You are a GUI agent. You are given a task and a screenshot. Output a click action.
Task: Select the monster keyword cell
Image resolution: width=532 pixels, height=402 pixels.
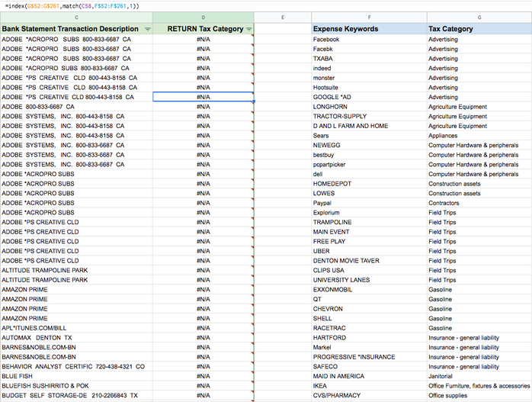[369, 78]
